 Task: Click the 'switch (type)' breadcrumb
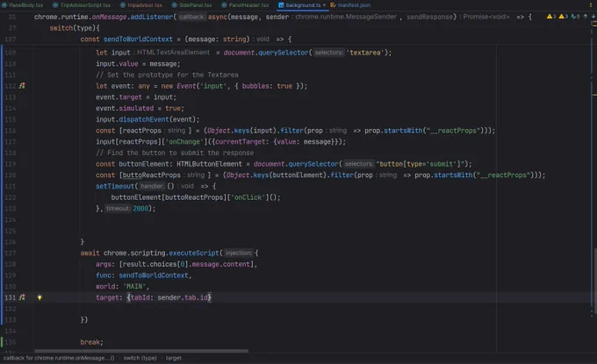tap(140, 358)
